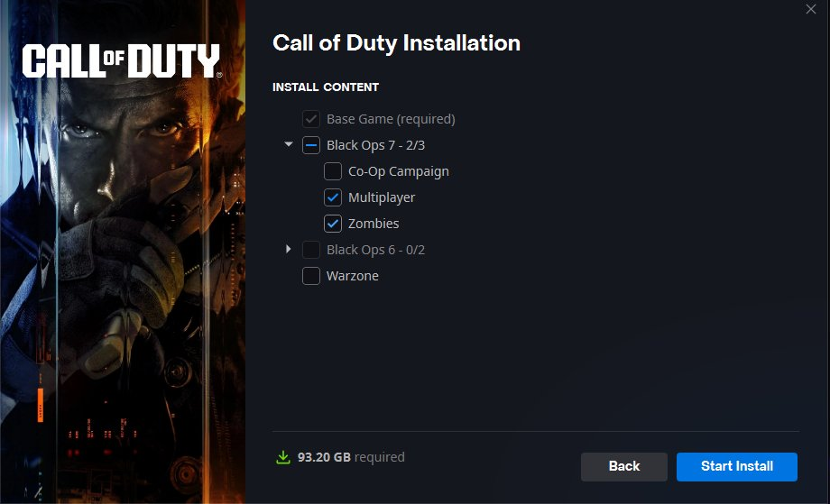Click the Warzone text label
Screen dimensions: 830x504
353,276
